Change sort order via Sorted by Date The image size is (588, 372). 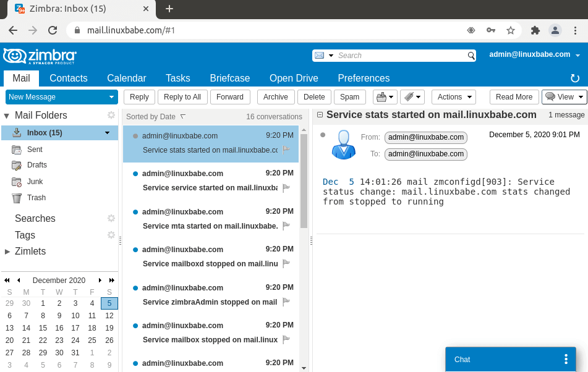pos(150,117)
